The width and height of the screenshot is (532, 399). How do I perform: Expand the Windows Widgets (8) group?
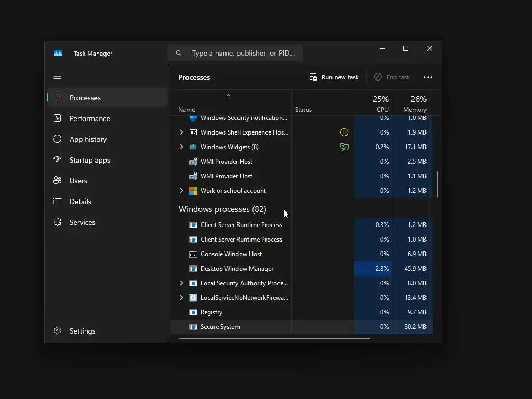click(x=181, y=147)
